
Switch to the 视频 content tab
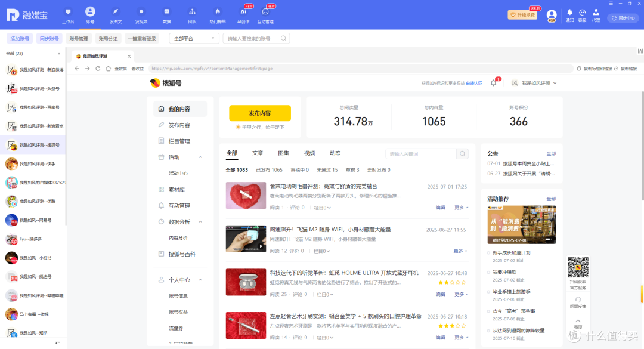[x=309, y=153]
